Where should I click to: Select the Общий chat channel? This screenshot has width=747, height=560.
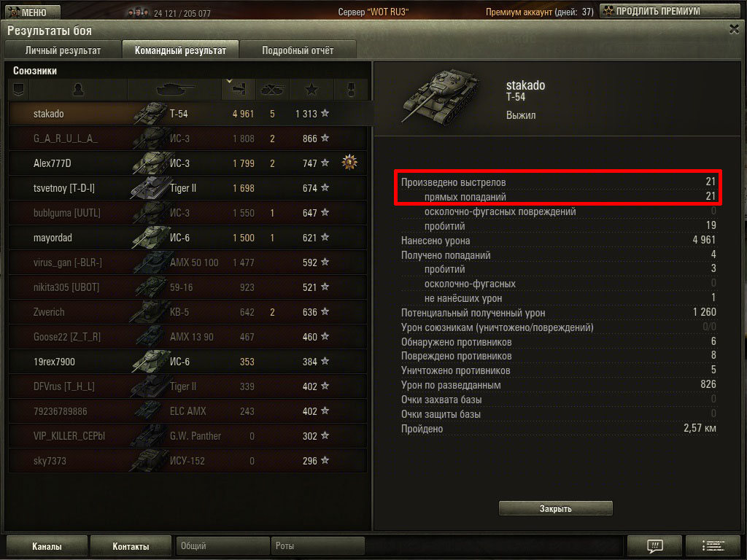point(222,545)
